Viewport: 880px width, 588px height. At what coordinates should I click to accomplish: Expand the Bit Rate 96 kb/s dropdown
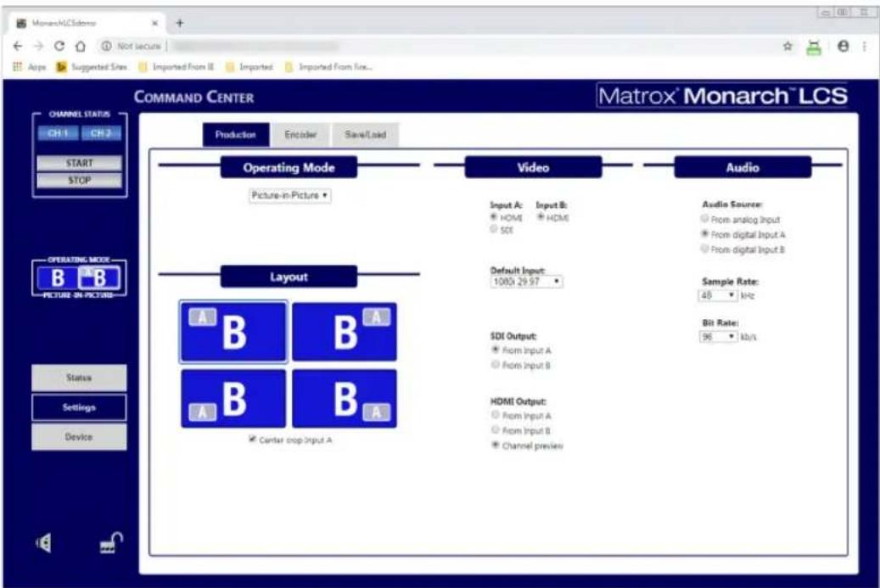[x=719, y=337]
